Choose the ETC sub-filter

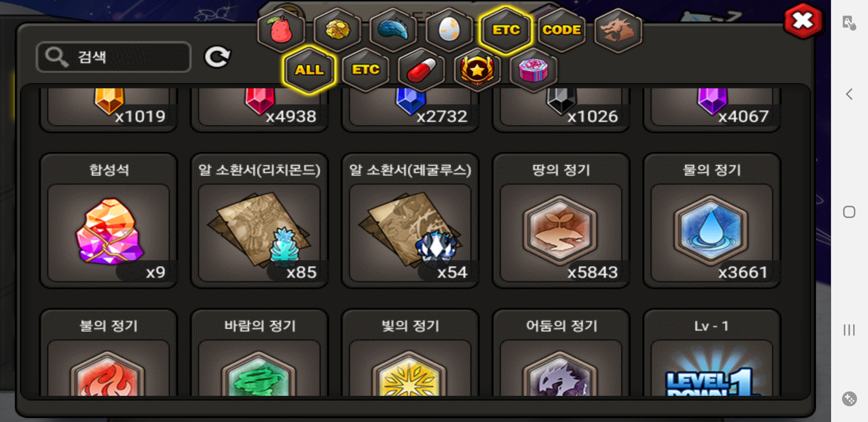pyautogui.click(x=366, y=70)
